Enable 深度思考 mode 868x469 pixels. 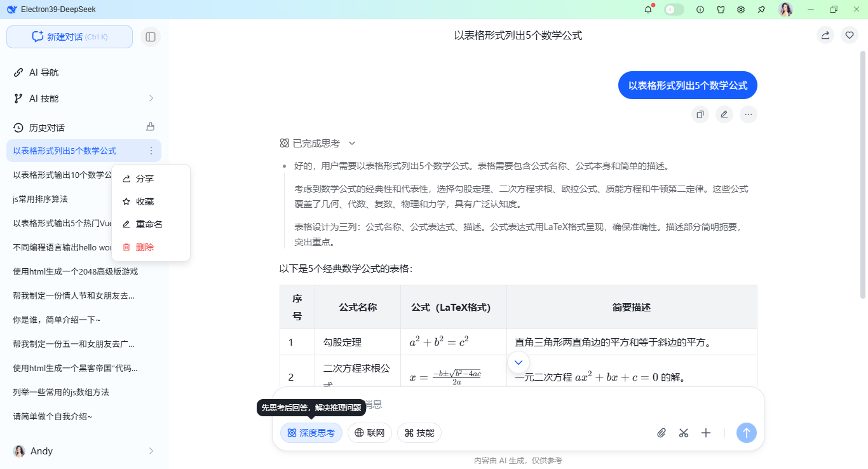click(x=311, y=433)
